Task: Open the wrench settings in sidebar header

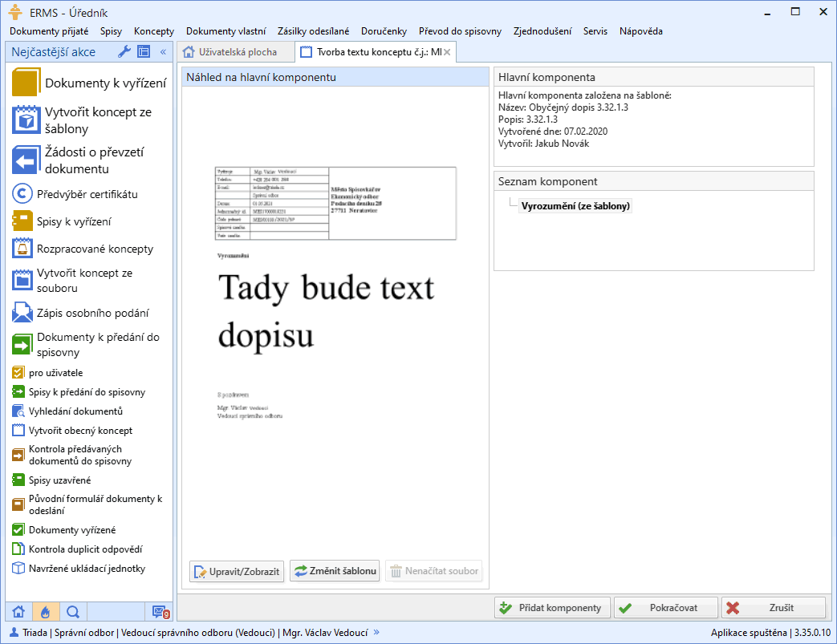Action: coord(124,52)
